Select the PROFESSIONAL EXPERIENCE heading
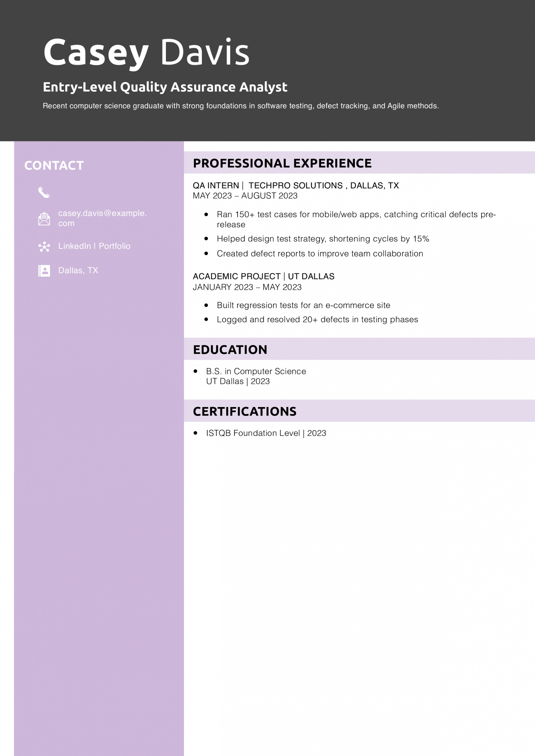The height and width of the screenshot is (756, 535). [x=282, y=163]
